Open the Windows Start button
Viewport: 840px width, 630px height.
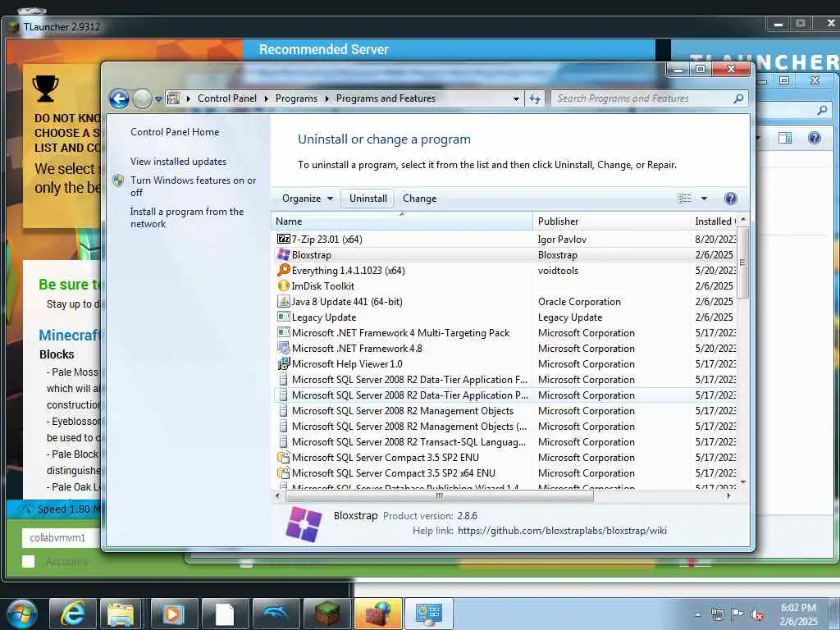tap(22, 614)
